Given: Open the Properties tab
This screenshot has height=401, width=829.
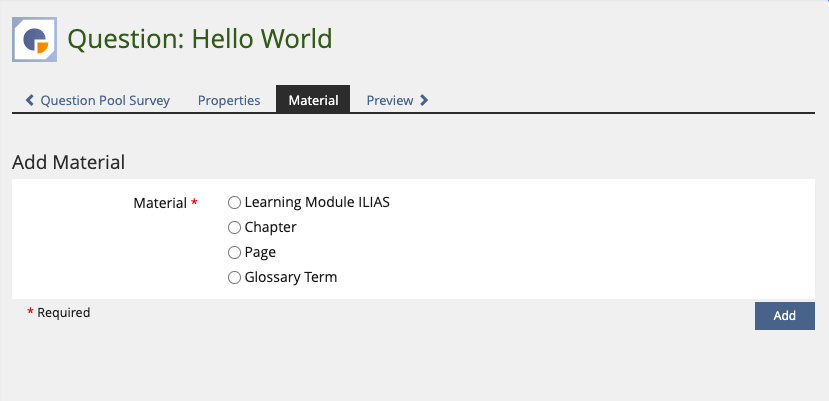Looking at the screenshot, I should [229, 100].
